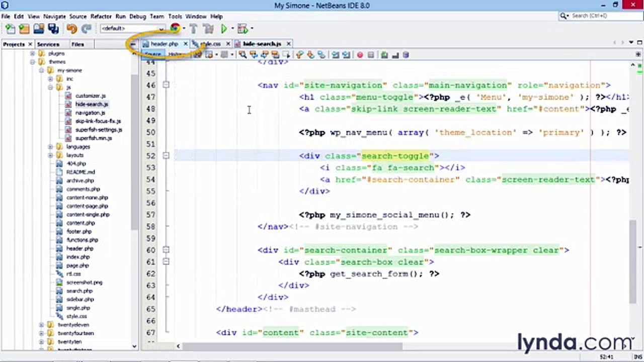This screenshot has width=644, height=362.
Task: Toggle Highlight Search in editor toolbar
Action: click(x=275, y=55)
